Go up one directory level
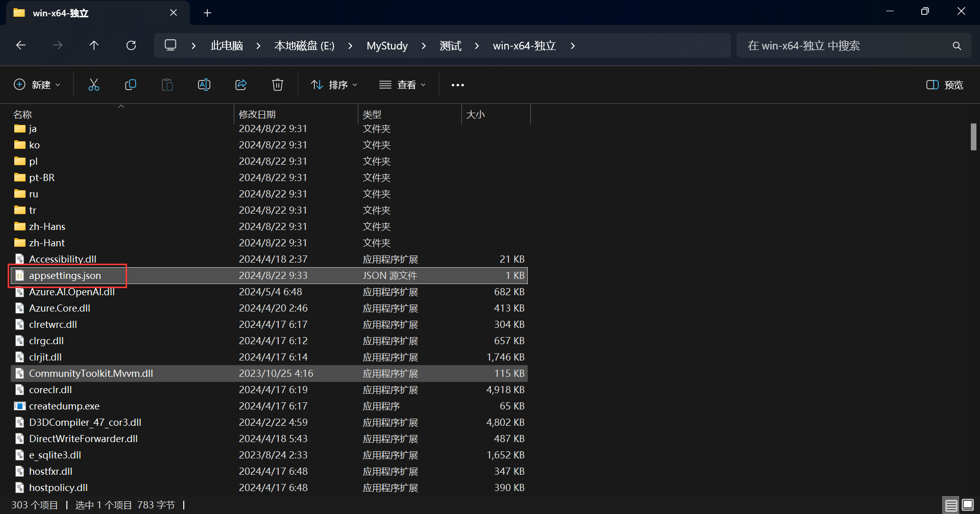980x514 pixels. pos(94,45)
